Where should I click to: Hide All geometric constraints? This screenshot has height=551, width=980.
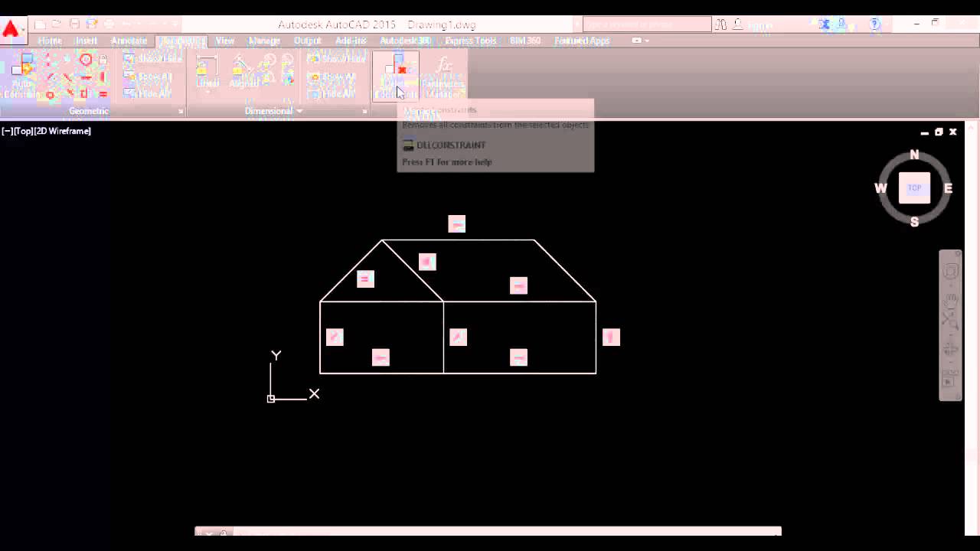coord(148,93)
